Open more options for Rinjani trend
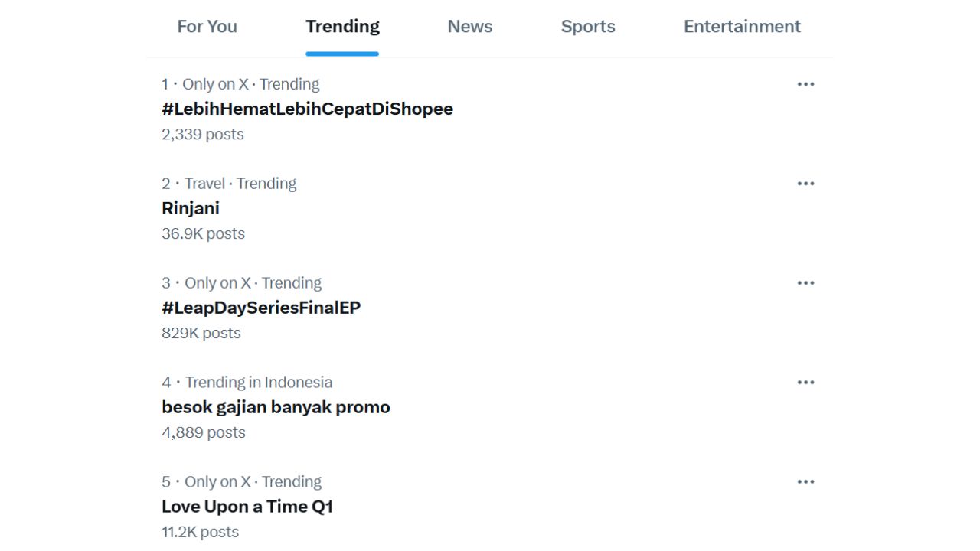 pos(805,184)
